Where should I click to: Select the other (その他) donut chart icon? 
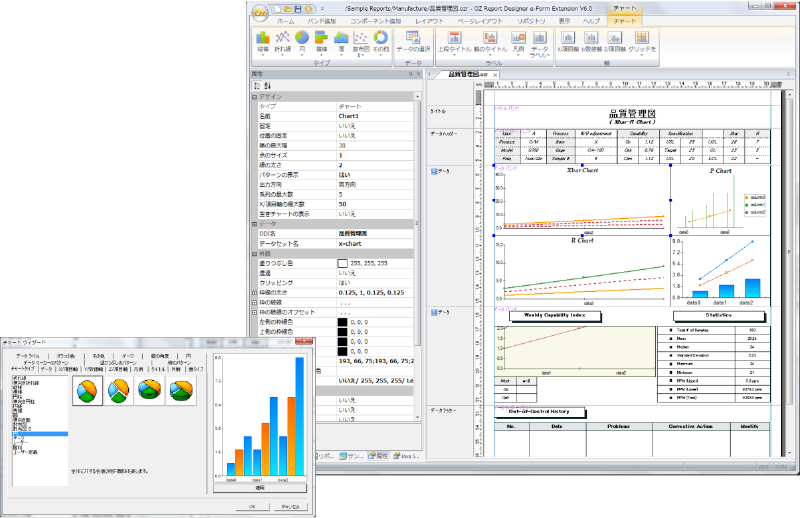click(x=381, y=37)
